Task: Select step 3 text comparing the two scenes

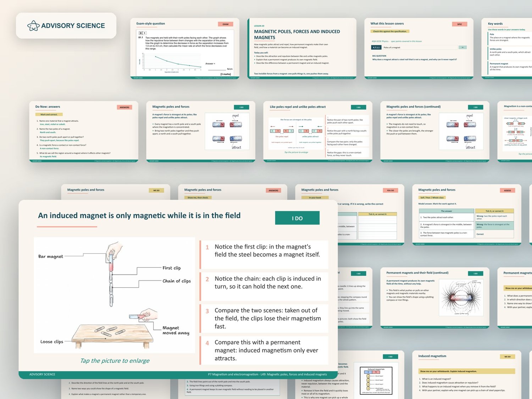Action: 268,318
